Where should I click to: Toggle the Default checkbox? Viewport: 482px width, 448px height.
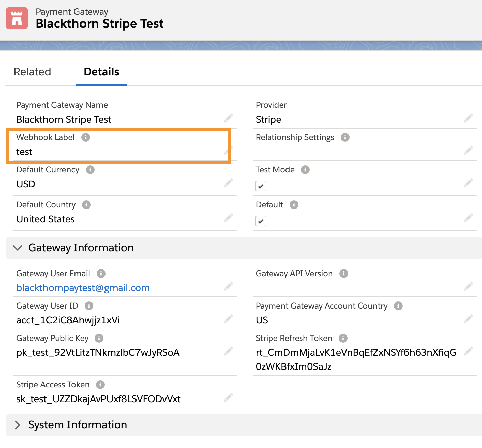(x=261, y=221)
